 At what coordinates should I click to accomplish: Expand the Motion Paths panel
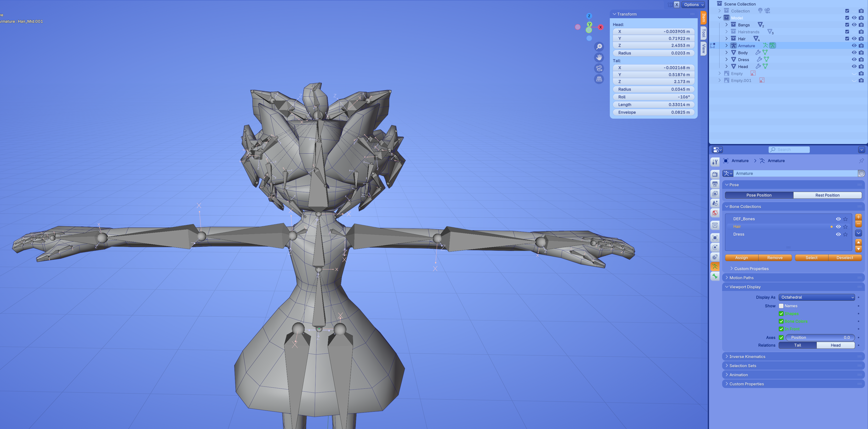[x=741, y=278]
